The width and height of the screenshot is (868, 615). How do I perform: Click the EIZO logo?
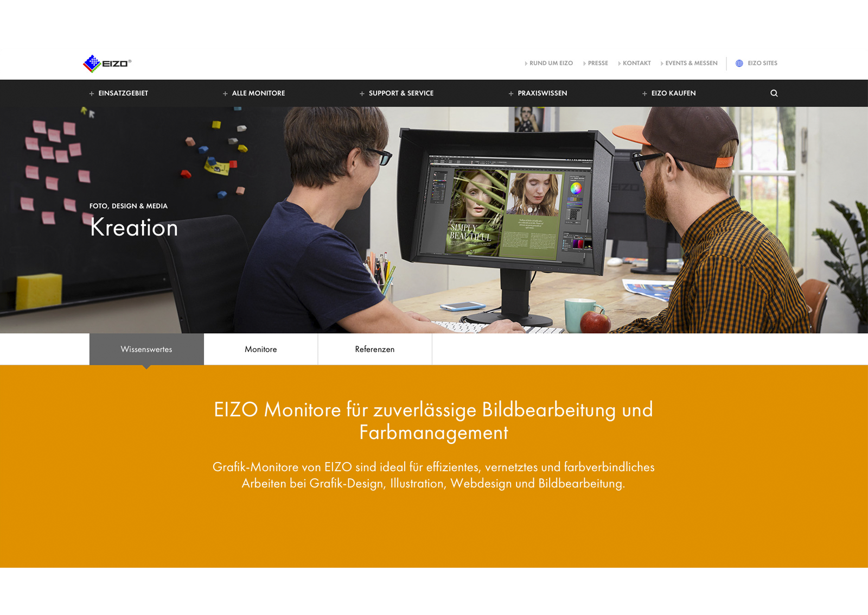click(107, 64)
